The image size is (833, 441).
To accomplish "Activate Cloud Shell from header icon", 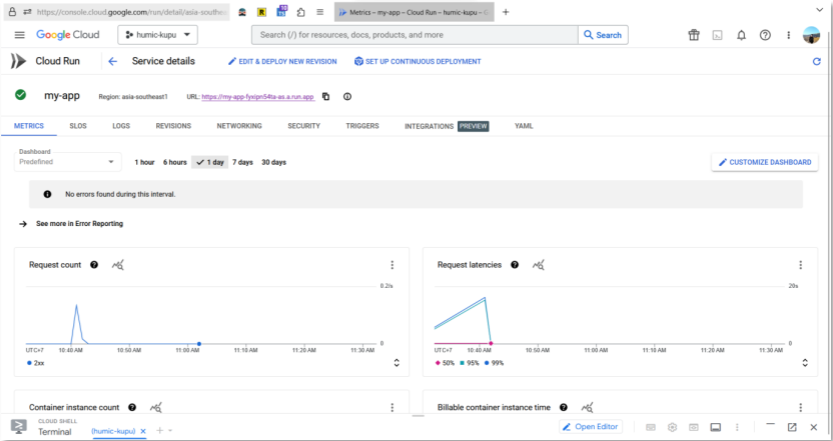I will click(717, 35).
